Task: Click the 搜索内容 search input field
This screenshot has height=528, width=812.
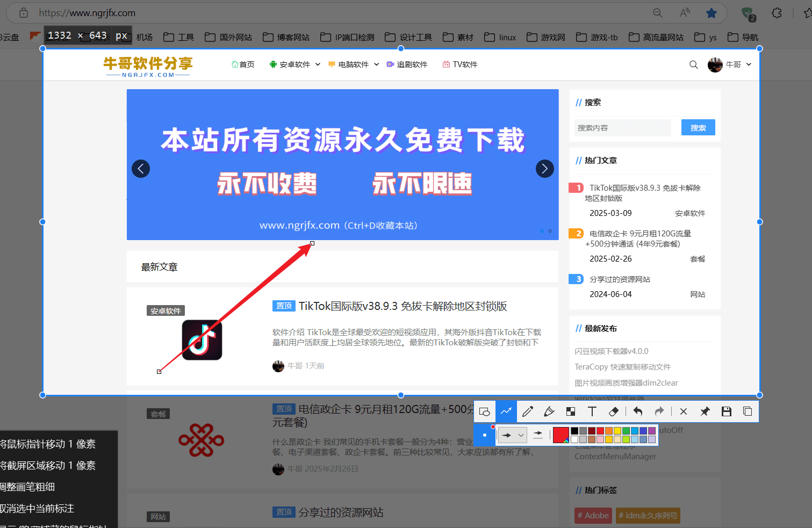Action: click(623, 128)
